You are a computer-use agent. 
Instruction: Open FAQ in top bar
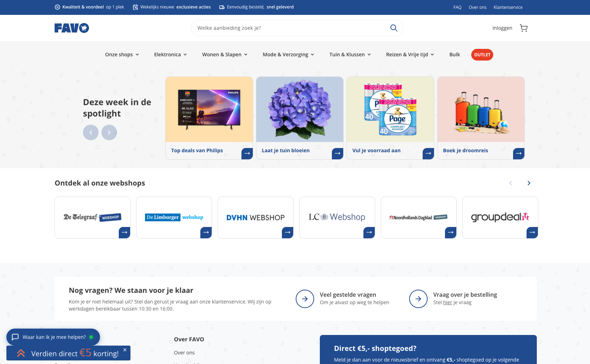coord(457,7)
